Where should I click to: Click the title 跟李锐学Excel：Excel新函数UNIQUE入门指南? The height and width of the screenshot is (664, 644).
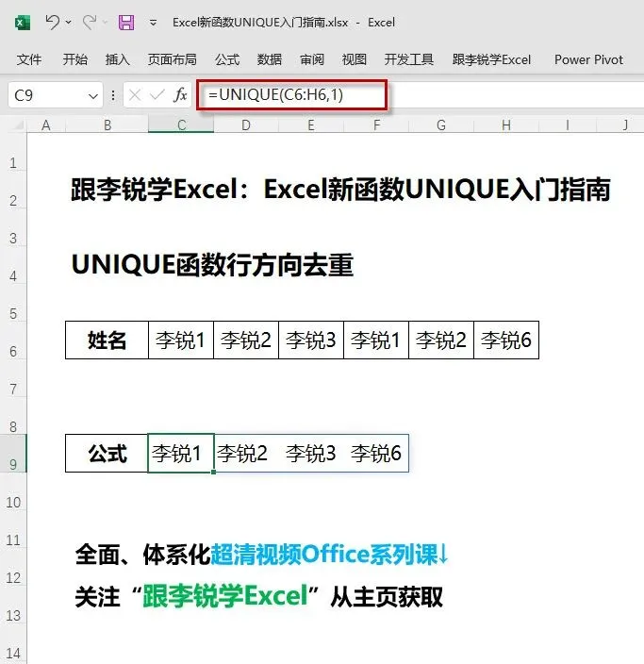pos(340,190)
